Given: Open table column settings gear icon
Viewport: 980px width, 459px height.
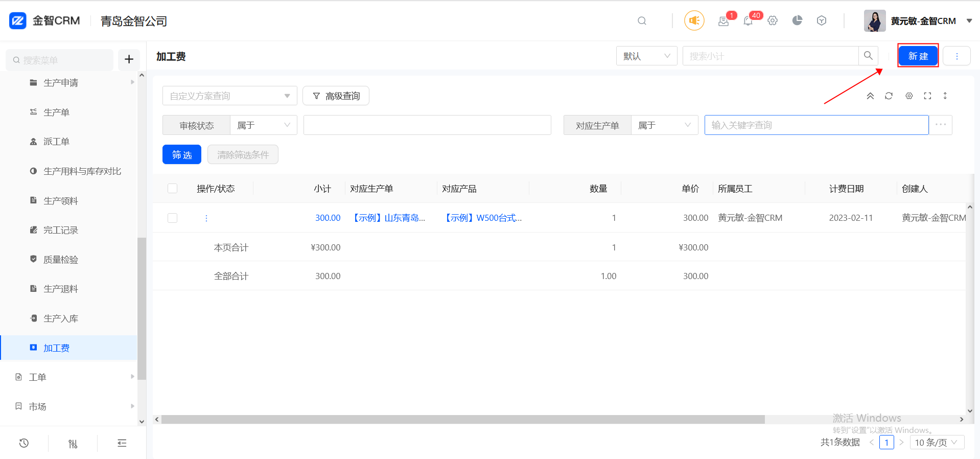Looking at the screenshot, I should point(909,96).
